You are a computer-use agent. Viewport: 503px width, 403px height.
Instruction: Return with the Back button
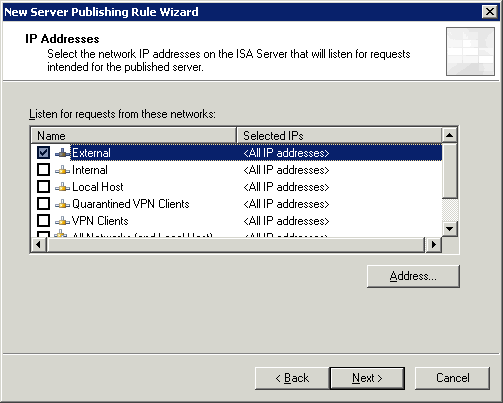click(292, 378)
